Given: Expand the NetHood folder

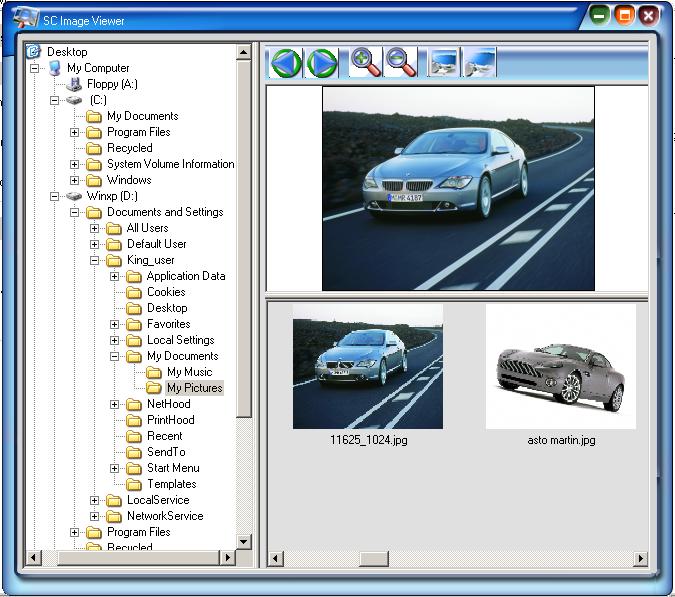Looking at the screenshot, I should 114,404.
